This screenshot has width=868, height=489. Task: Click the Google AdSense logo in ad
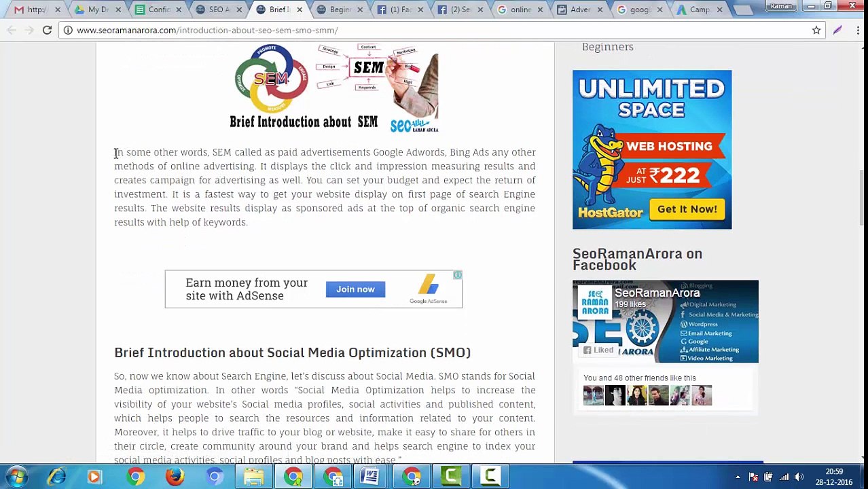click(428, 289)
